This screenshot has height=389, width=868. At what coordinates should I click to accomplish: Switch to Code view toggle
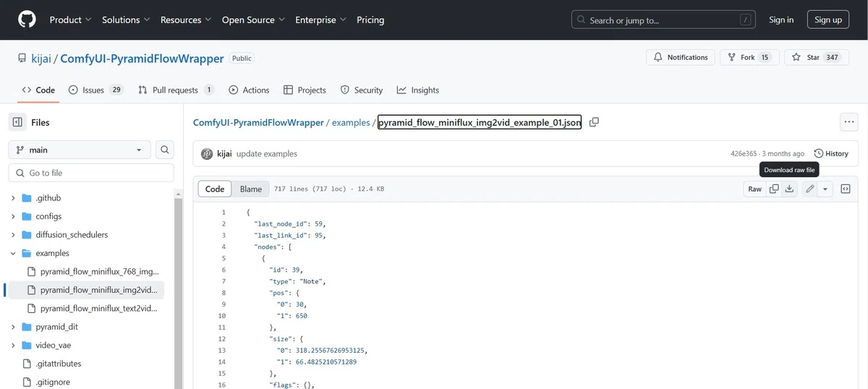(215, 189)
